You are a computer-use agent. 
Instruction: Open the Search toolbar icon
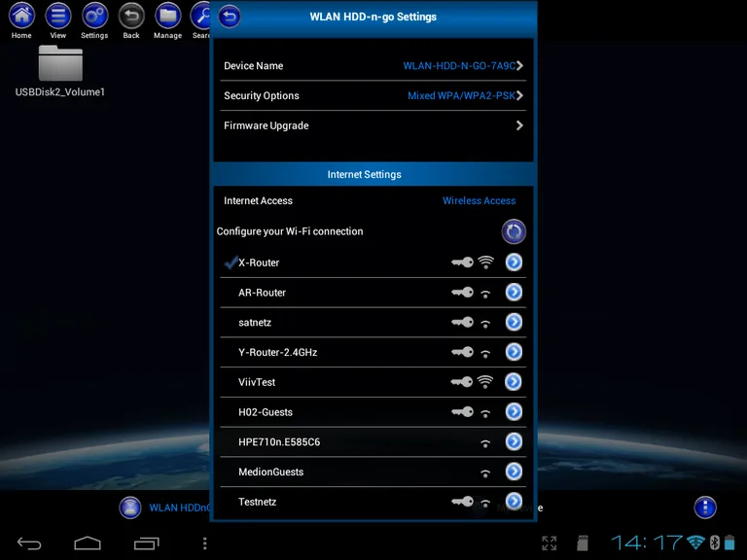point(200,20)
